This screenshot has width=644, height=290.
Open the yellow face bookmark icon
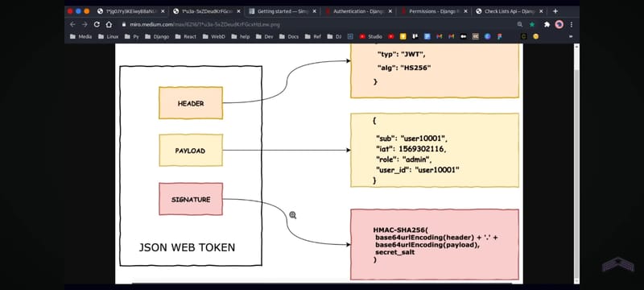[x=535, y=36]
